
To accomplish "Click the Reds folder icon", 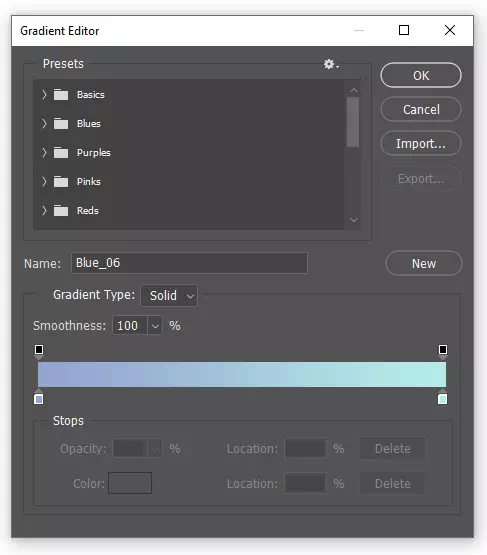I will click(61, 211).
